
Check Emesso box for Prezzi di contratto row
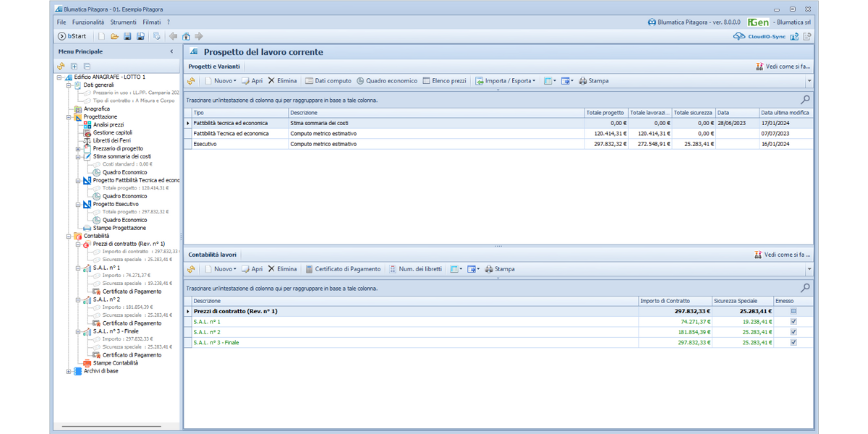(x=793, y=311)
